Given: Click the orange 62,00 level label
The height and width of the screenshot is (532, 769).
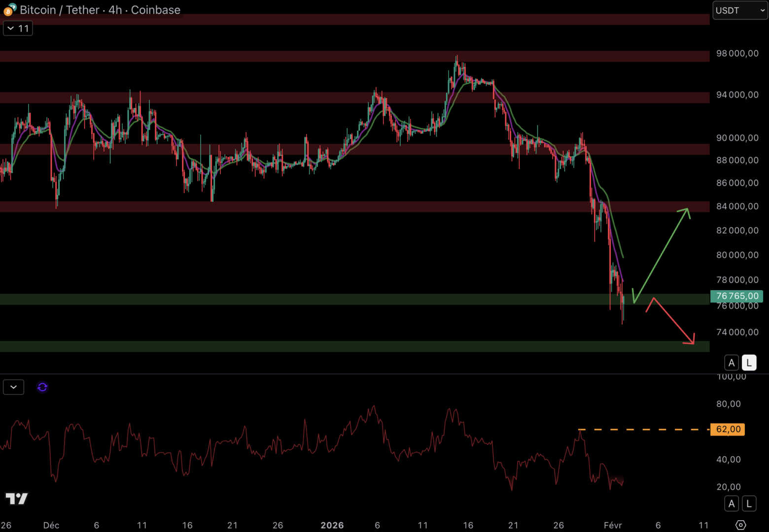Looking at the screenshot, I should (x=728, y=430).
